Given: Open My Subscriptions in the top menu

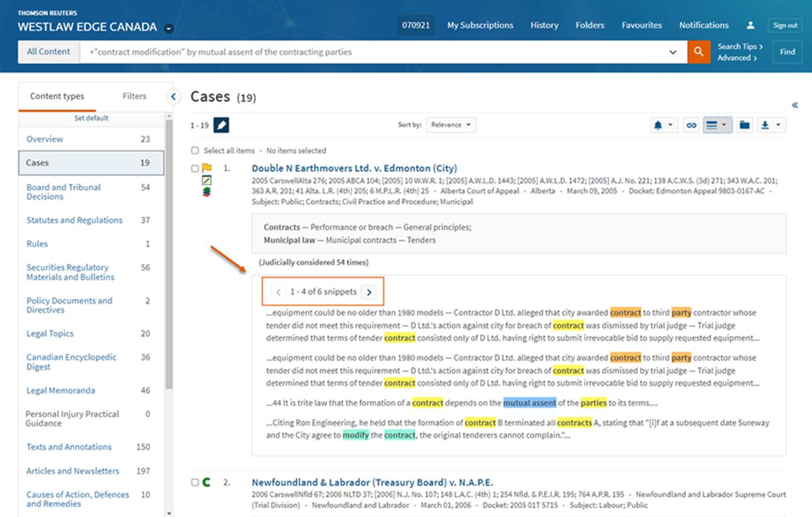Looking at the screenshot, I should [x=480, y=25].
